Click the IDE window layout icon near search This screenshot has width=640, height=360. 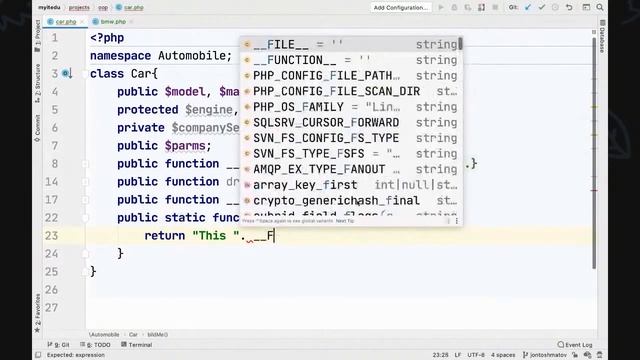click(x=586, y=7)
